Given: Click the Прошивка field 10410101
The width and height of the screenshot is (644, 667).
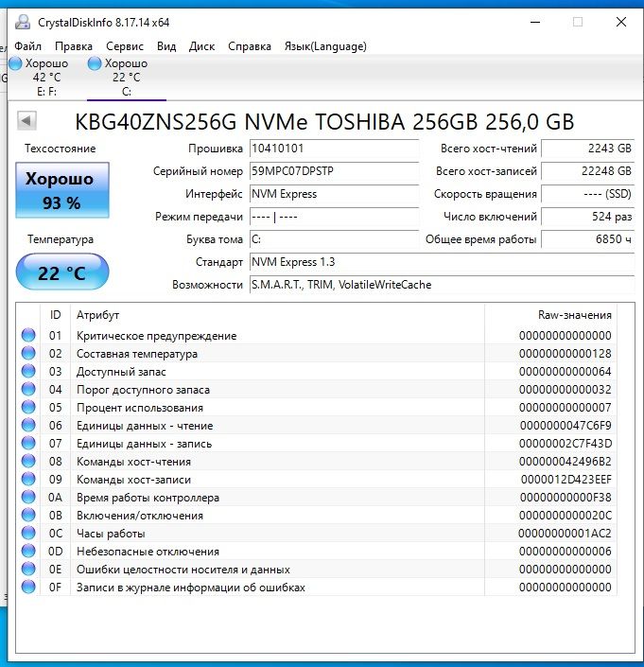Looking at the screenshot, I should coord(334,149).
